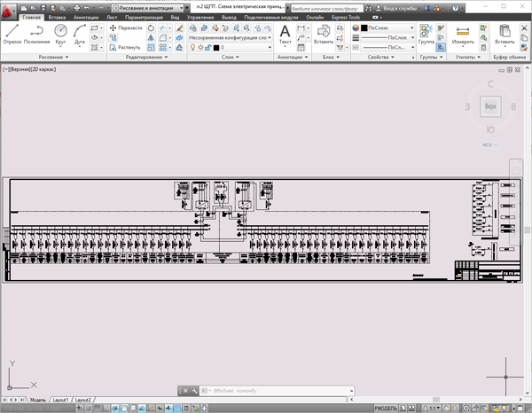The width and height of the screenshot is (532, 413).
Task: Click the Группа (Group) icon
Action: [426, 34]
